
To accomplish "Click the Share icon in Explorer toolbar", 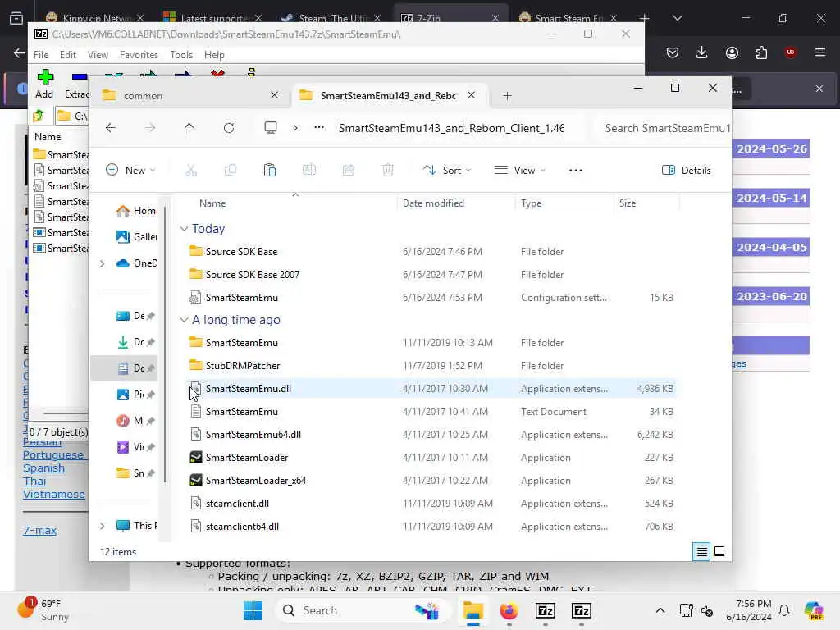I will [x=348, y=171].
